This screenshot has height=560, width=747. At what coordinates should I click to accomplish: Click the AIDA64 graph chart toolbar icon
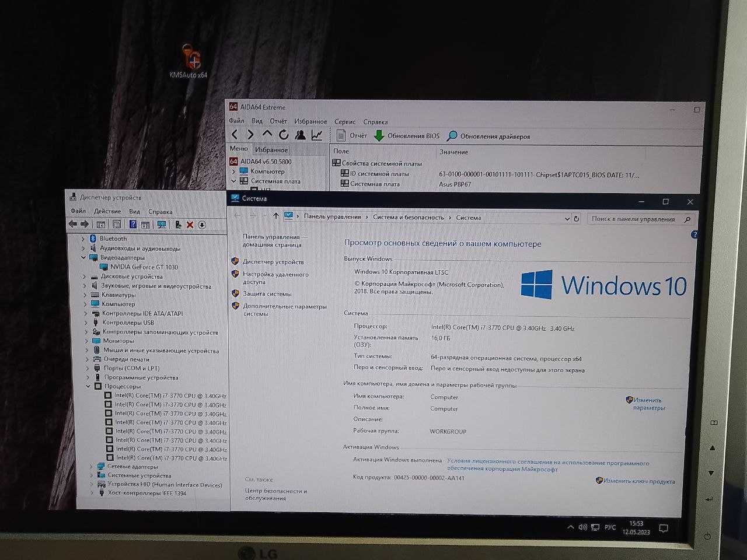(x=317, y=135)
